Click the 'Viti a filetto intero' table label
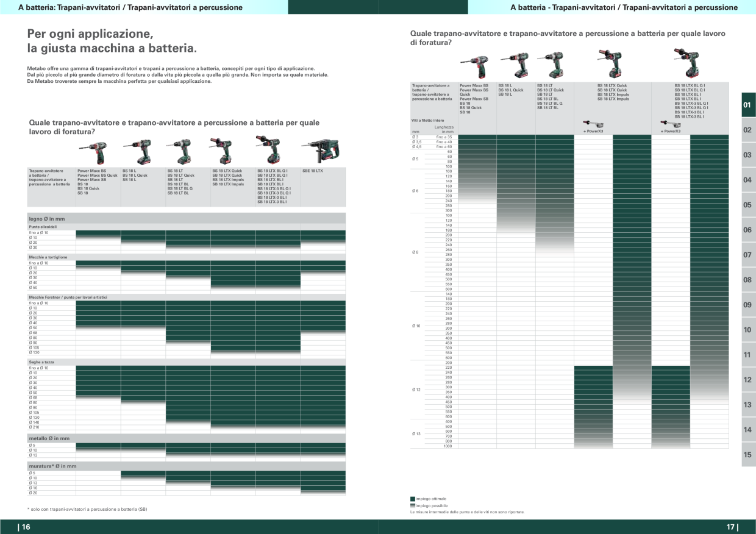 428,120
